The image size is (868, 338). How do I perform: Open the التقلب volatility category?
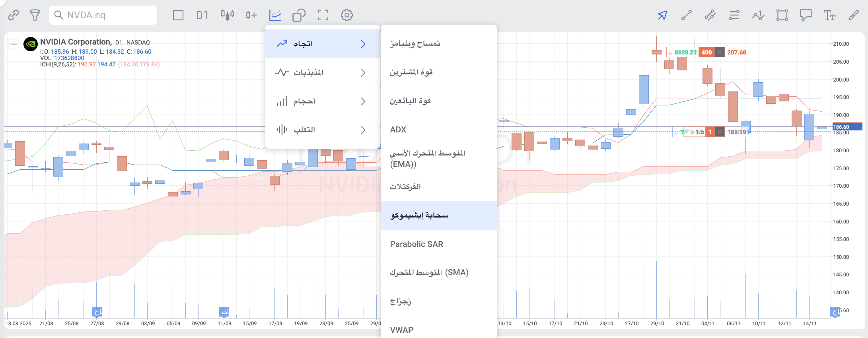[x=323, y=130]
